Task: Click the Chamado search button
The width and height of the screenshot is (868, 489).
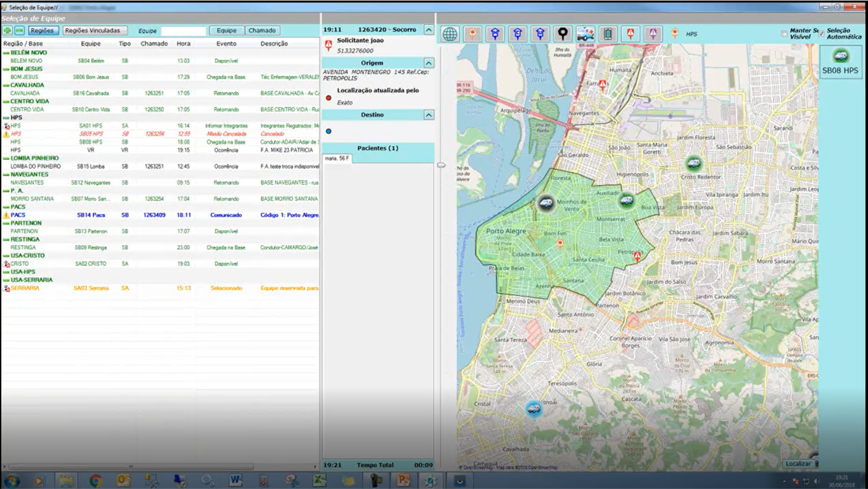Action: [x=262, y=30]
